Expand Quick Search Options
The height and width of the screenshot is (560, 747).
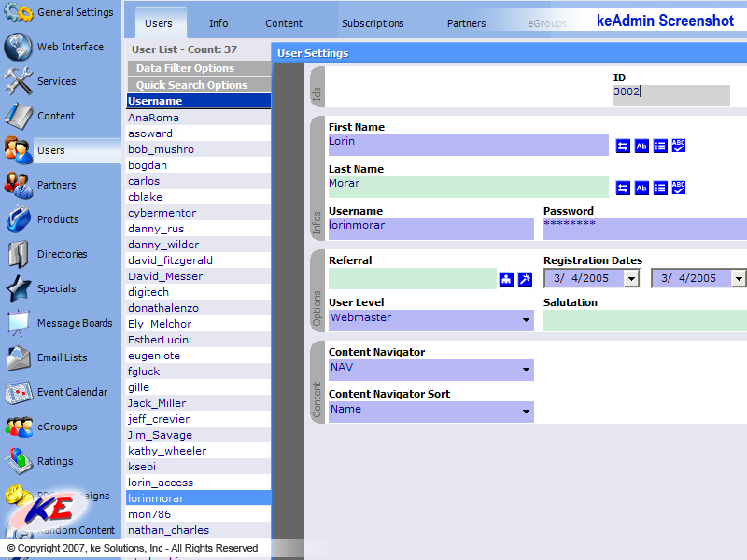(x=199, y=85)
